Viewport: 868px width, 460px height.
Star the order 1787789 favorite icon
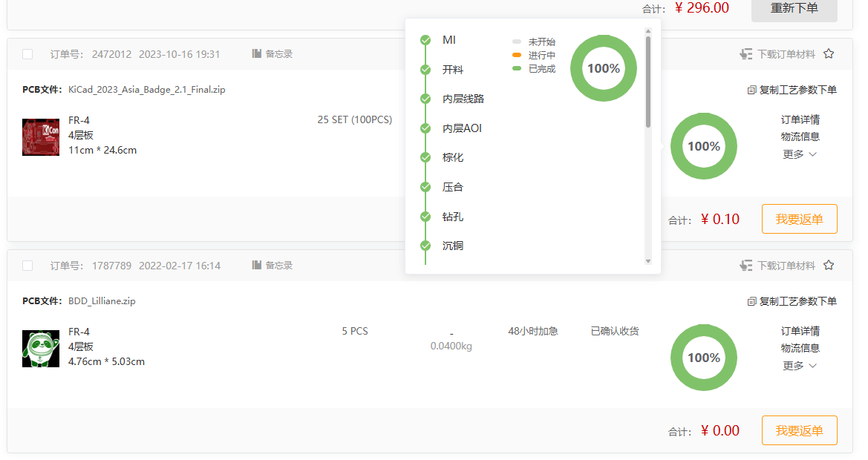click(x=829, y=266)
